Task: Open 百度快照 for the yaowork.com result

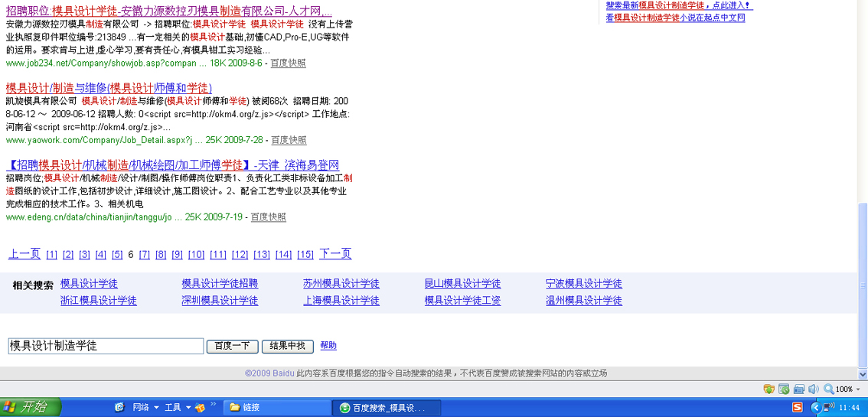Action: [289, 140]
